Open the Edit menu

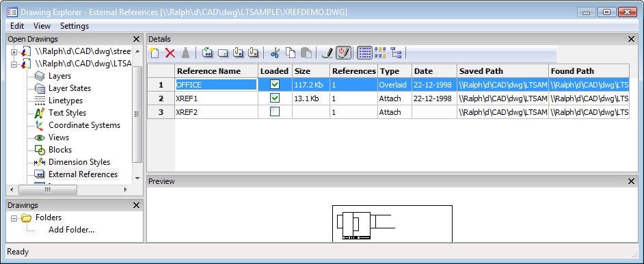(17, 26)
